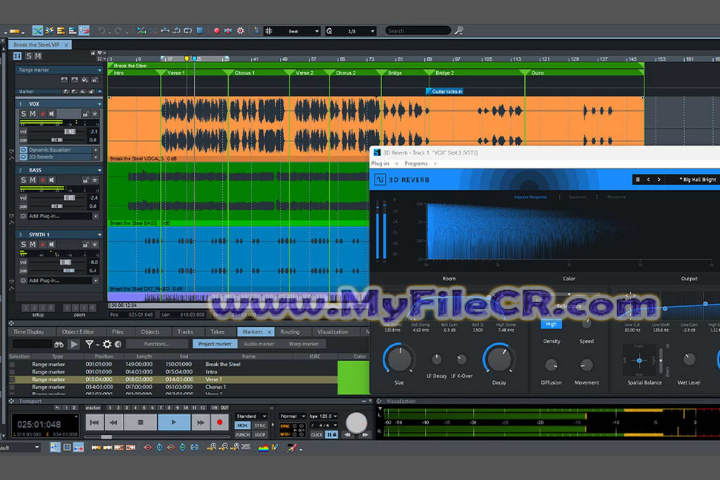Viewport: 720px width, 480px height.
Task: Click the transport record button
Action: point(219,422)
